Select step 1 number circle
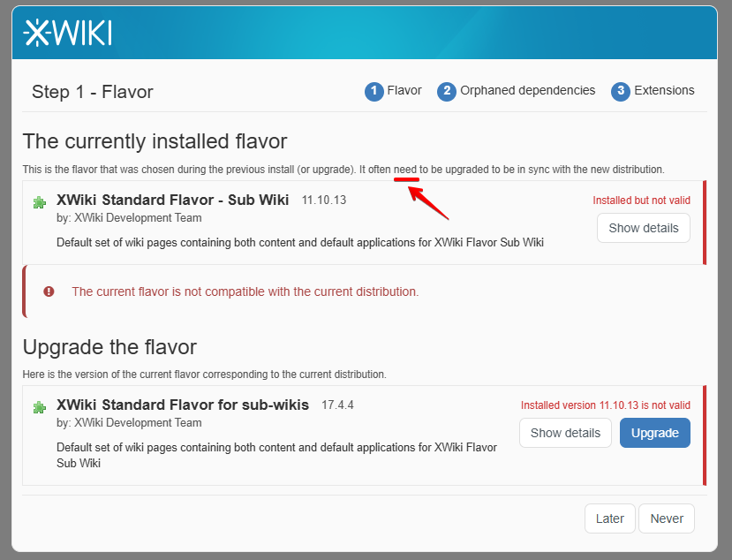Image resolution: width=732 pixels, height=560 pixels. [x=374, y=91]
